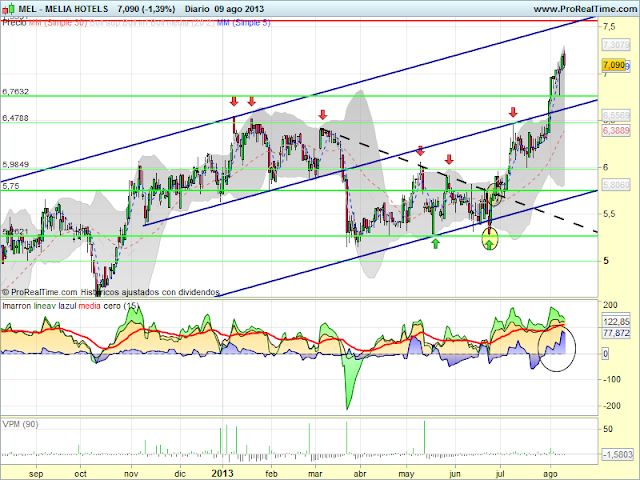
Task: Select the MM (Simple 30) indicator label
Action: click(x=58, y=23)
